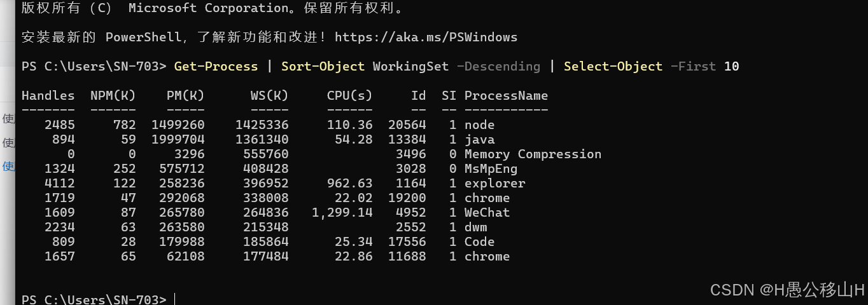The image size is (868, 305).
Task: Click java's CPU value 54.28
Action: 354,139
